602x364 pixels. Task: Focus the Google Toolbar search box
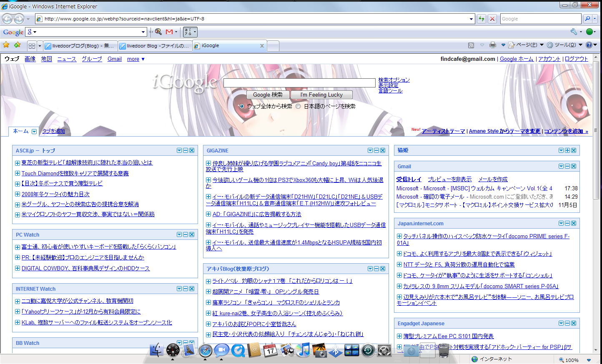(x=87, y=32)
